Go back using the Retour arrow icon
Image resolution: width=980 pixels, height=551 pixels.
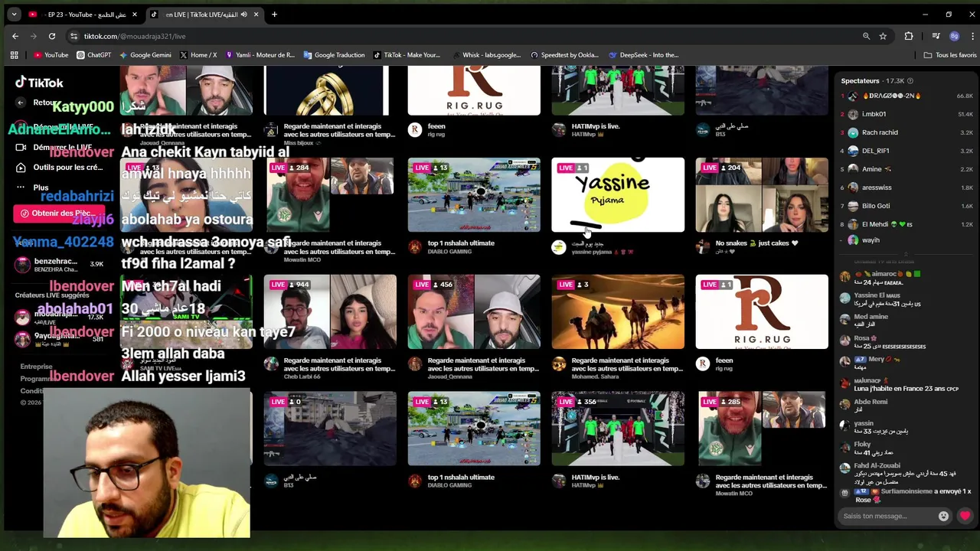[x=21, y=103]
